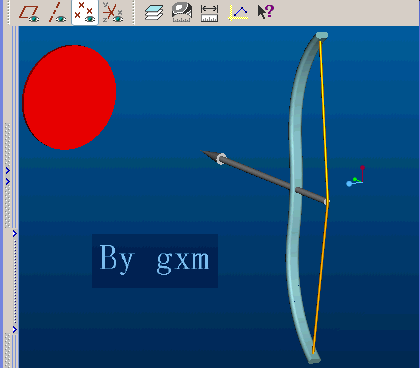Expand the uppermost blue chevron on left edge
Screen dimensions: 420x368
[x=8, y=171]
